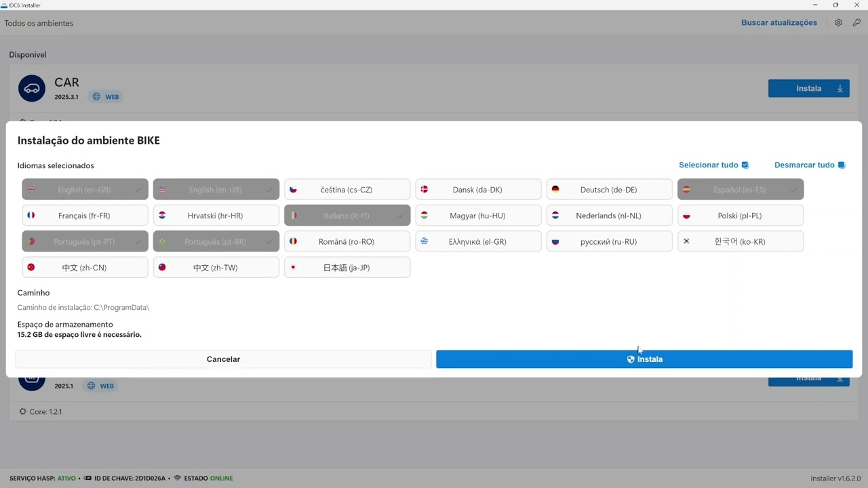
Task: Click the CAR environment round icon
Action: tap(32, 89)
